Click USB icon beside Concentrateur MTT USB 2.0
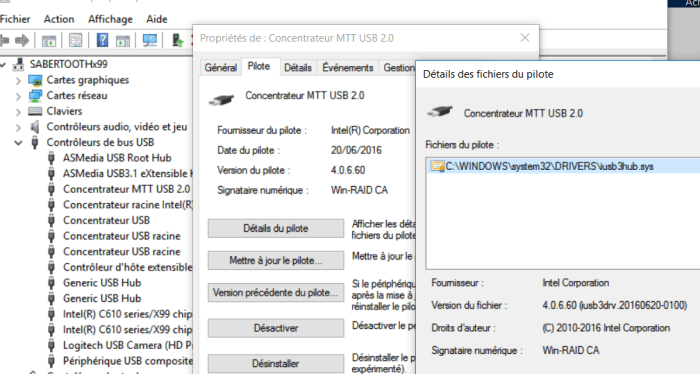Screen dimensions: 700x374 51,189
